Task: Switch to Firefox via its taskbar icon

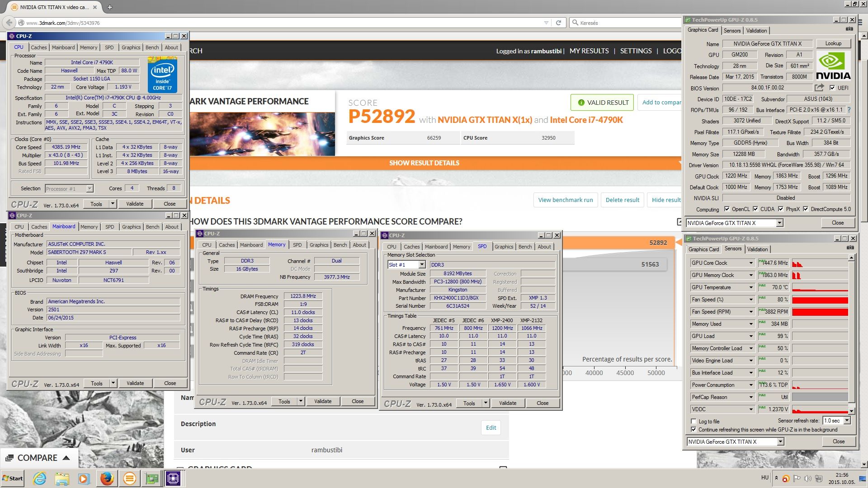Action: (107, 478)
